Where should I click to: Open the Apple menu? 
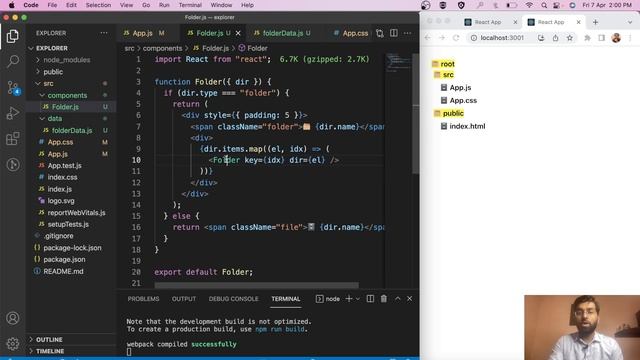(x=11, y=5)
